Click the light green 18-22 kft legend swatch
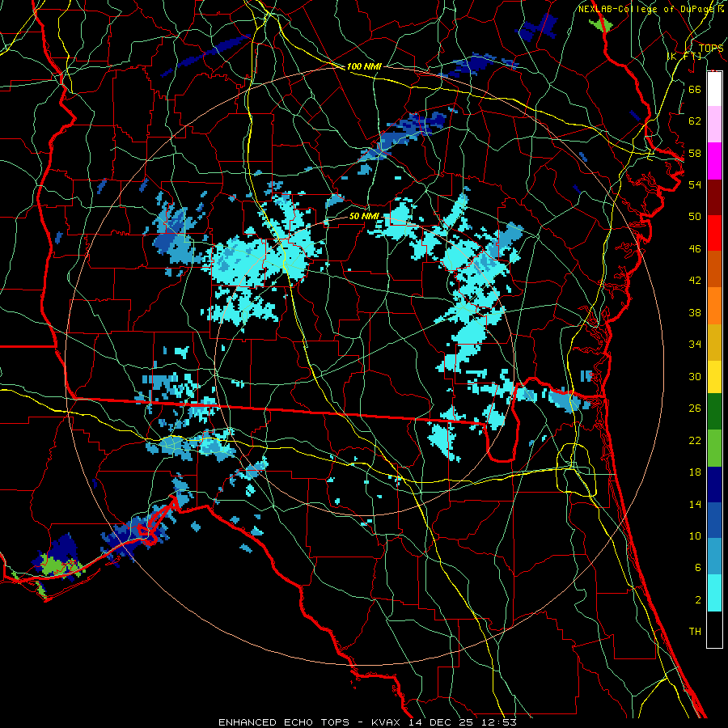The width and height of the screenshot is (728, 728). (714, 448)
